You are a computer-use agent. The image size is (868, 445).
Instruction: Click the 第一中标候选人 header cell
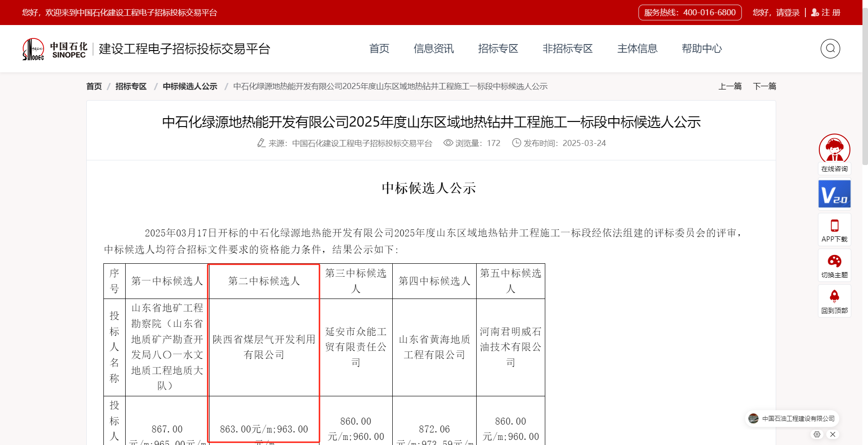point(167,281)
